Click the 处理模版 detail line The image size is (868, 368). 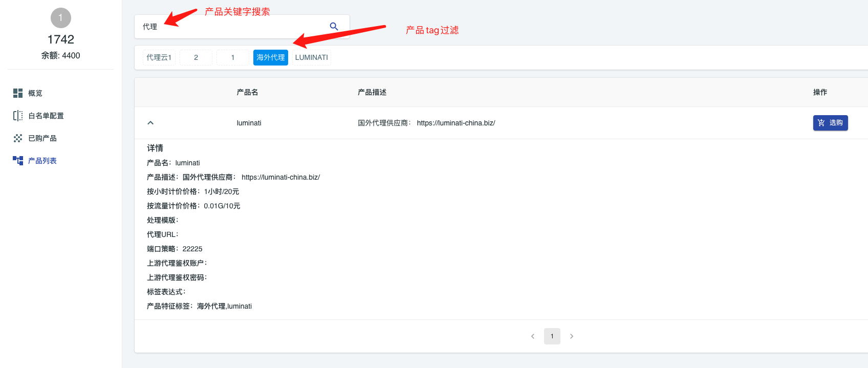click(x=163, y=220)
